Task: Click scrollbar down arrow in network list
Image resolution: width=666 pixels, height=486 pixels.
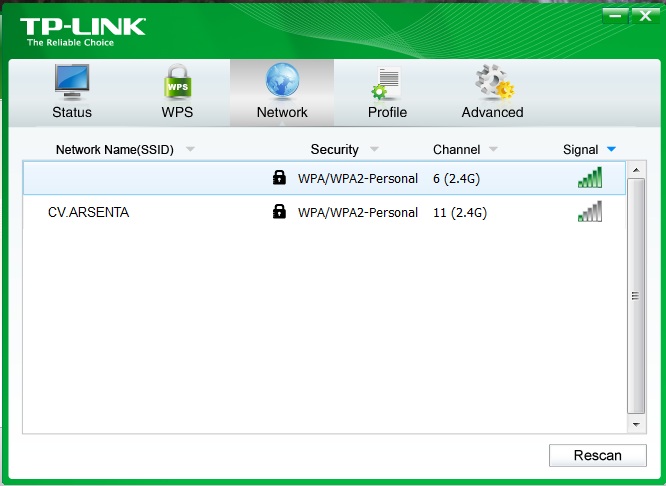Action: pyautogui.click(x=636, y=424)
